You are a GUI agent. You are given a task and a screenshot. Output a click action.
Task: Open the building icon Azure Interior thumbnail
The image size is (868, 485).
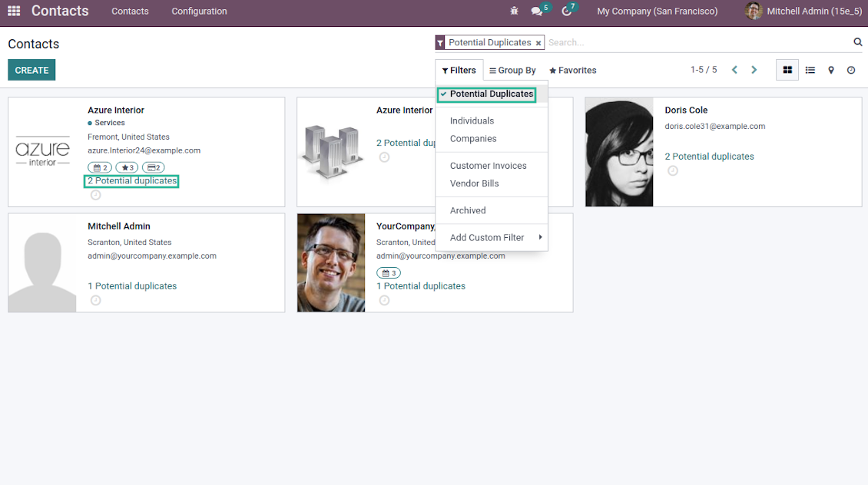coord(331,152)
